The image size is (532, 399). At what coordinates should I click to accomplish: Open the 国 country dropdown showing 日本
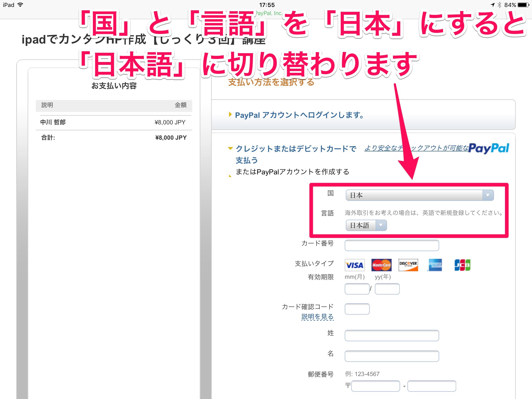[419, 195]
